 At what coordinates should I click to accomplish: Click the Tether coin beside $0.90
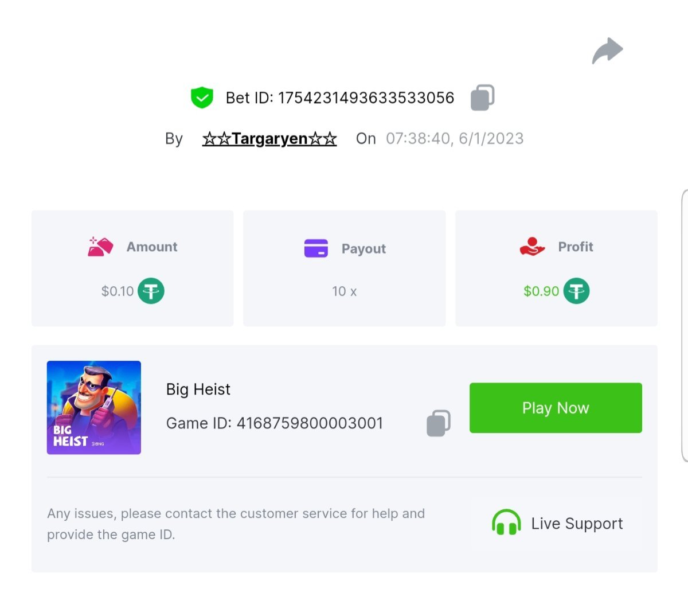(x=576, y=291)
